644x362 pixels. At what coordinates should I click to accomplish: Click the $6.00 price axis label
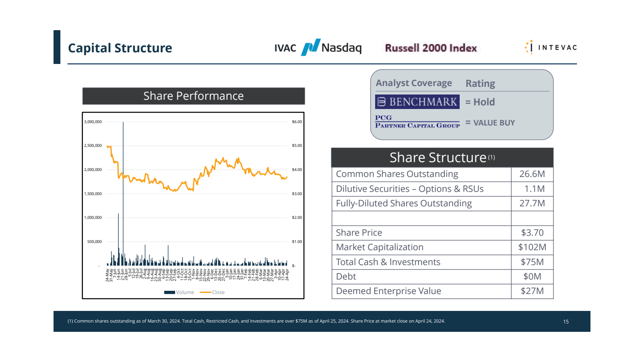tap(297, 122)
